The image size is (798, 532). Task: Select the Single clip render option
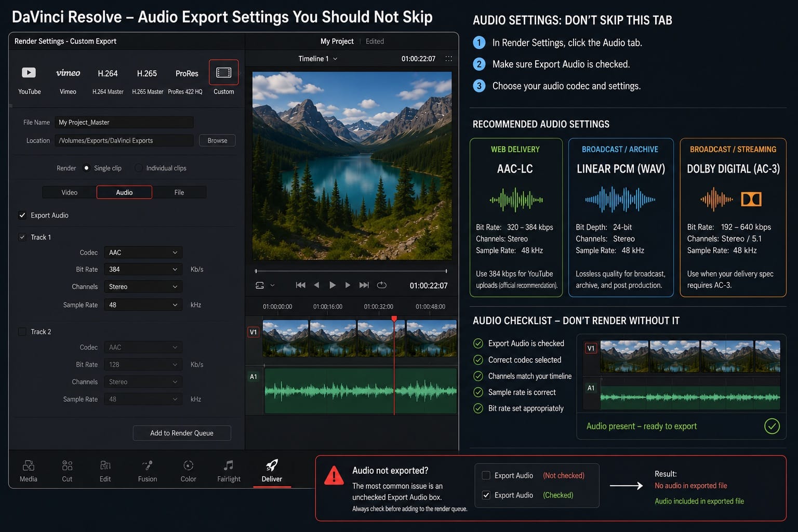[x=86, y=168]
